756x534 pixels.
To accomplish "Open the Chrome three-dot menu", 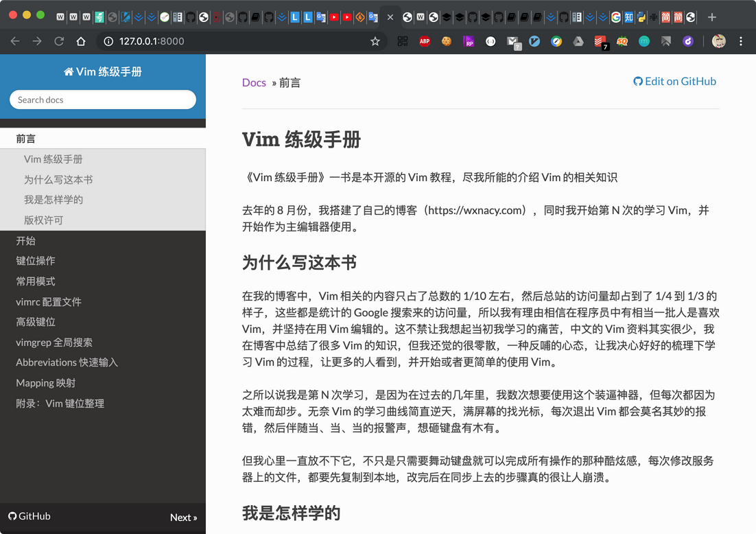I will click(741, 41).
